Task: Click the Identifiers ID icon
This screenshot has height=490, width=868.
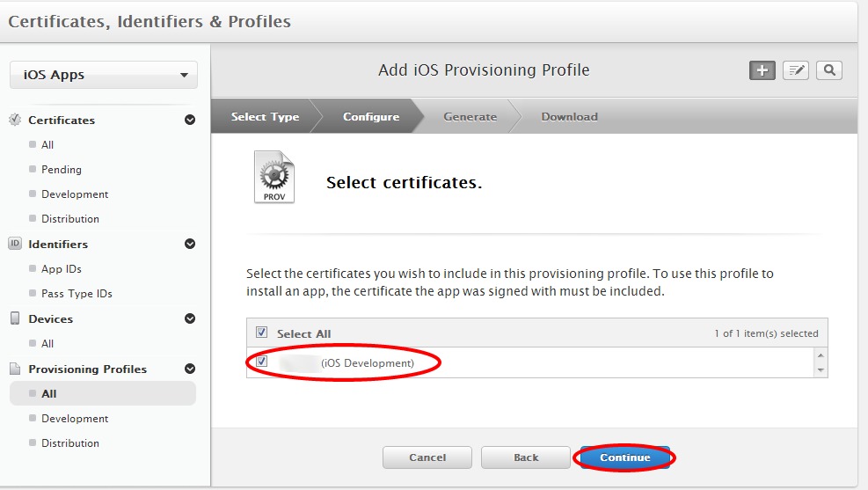Action: [15, 244]
